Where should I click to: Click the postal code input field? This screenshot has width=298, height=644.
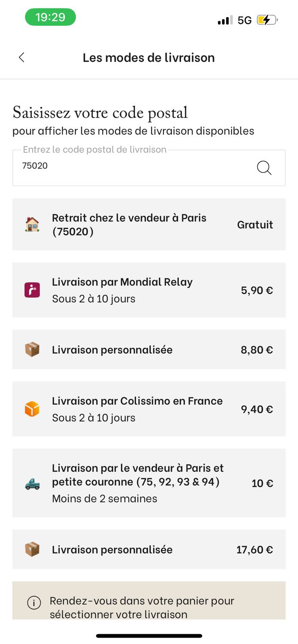pos(149,168)
